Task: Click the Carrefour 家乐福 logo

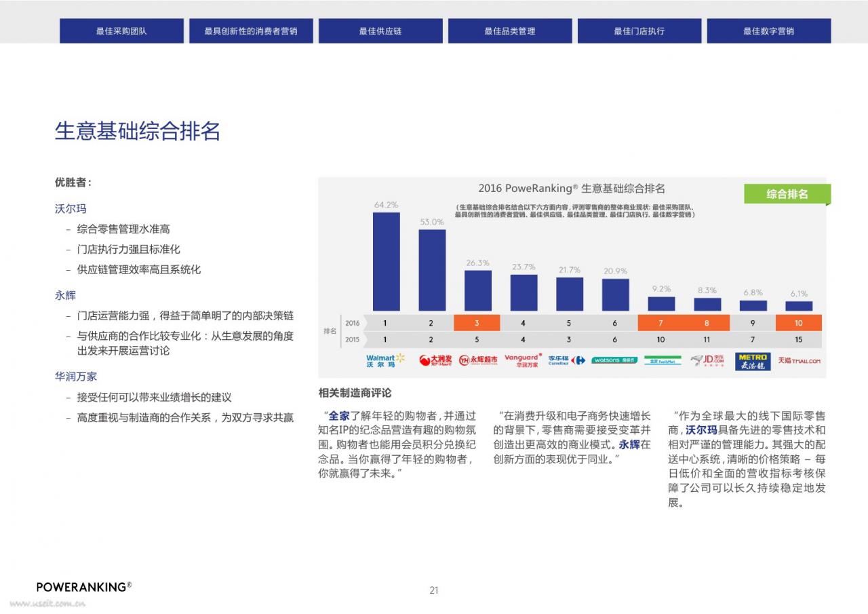Action: coord(567,360)
